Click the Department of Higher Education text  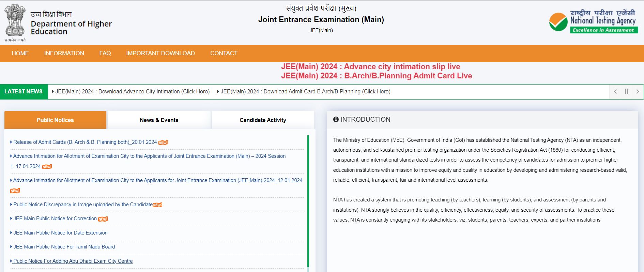pyautogui.click(x=71, y=28)
